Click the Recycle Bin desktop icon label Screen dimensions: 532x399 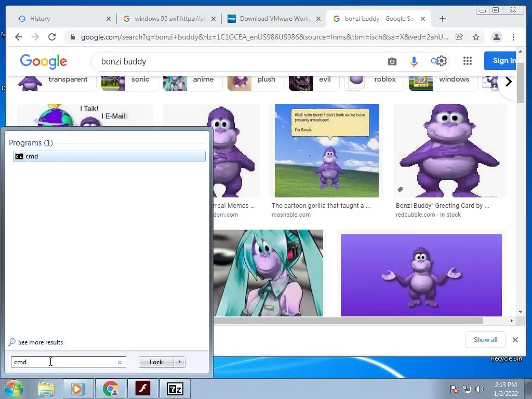(x=506, y=358)
